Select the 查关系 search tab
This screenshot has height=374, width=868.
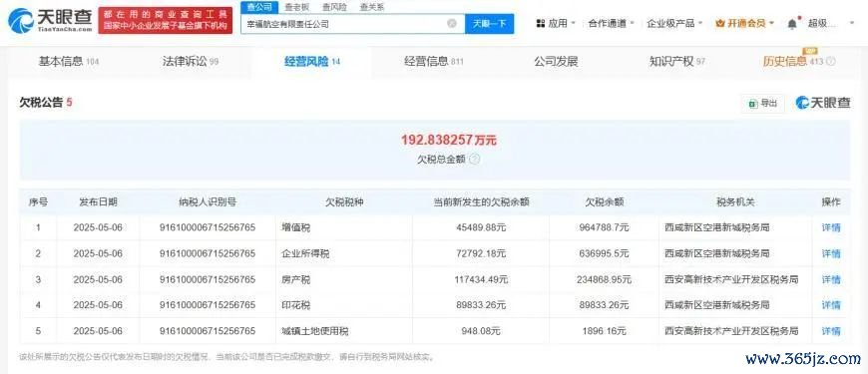(x=371, y=7)
